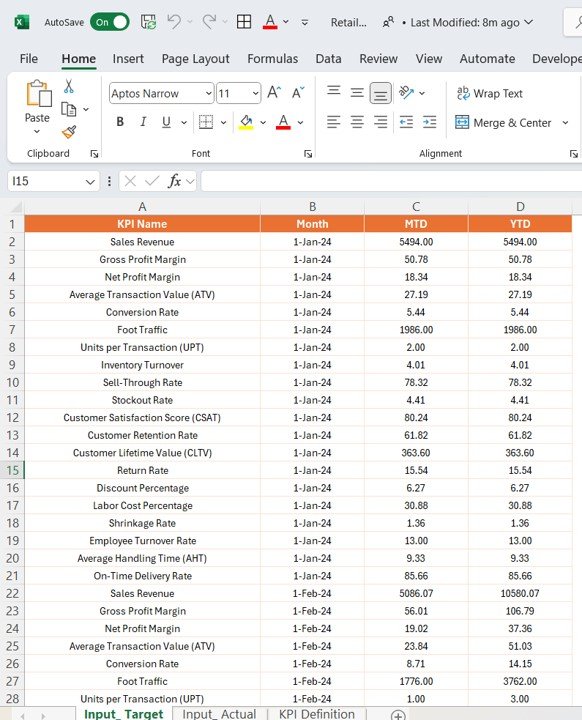
Task: Click the Wrap Text button
Action: [x=490, y=93]
